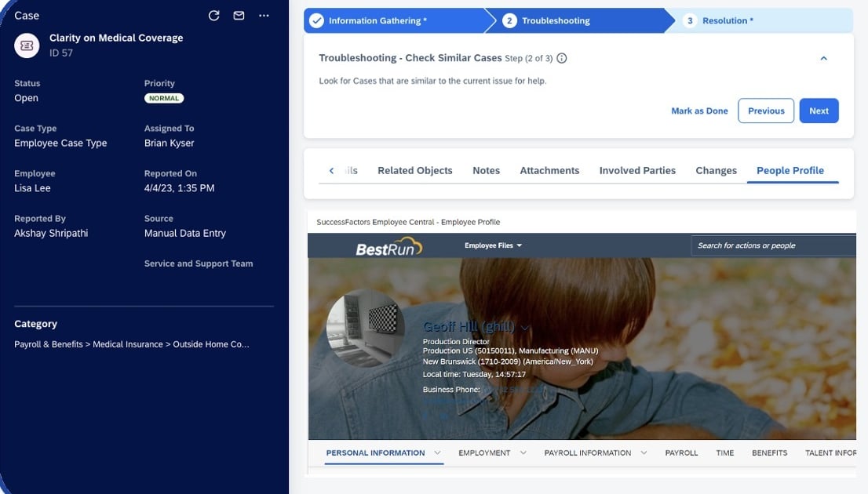Select the Information Gathering progress stage

point(377,20)
